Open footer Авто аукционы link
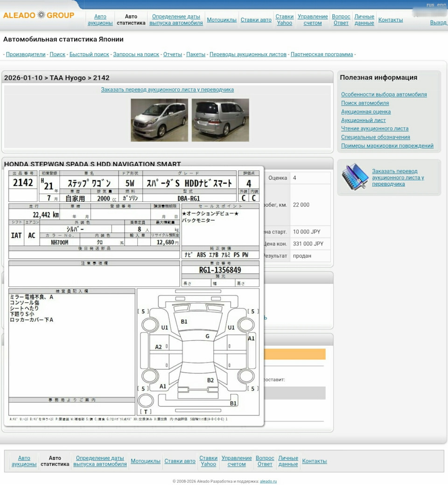Viewport: 448px width, 485px height. tap(24, 461)
